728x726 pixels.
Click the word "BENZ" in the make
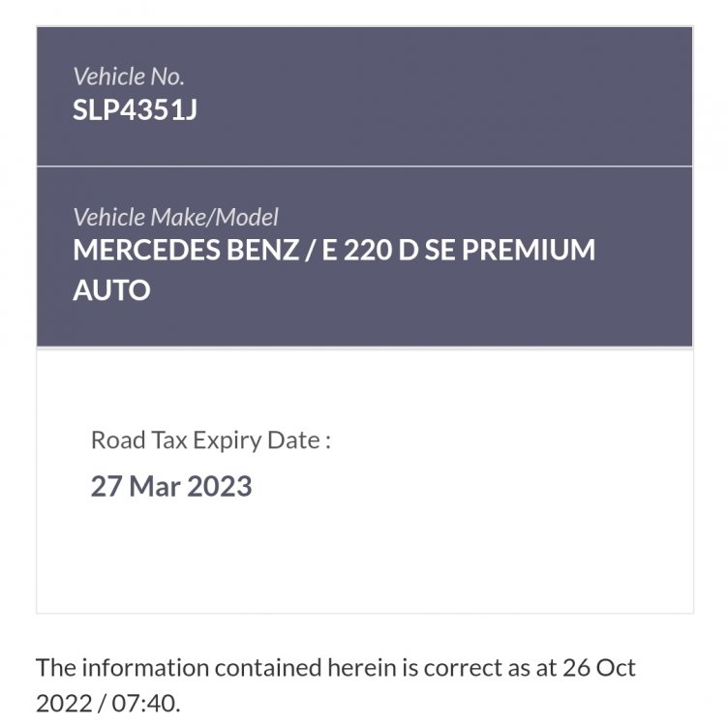pyautogui.click(x=274, y=251)
